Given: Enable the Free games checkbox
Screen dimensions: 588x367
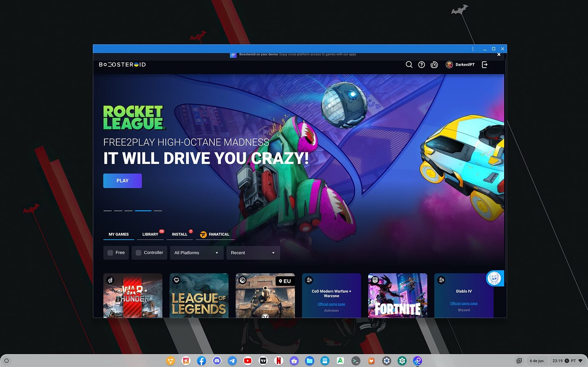Looking at the screenshot, I should coord(110,253).
